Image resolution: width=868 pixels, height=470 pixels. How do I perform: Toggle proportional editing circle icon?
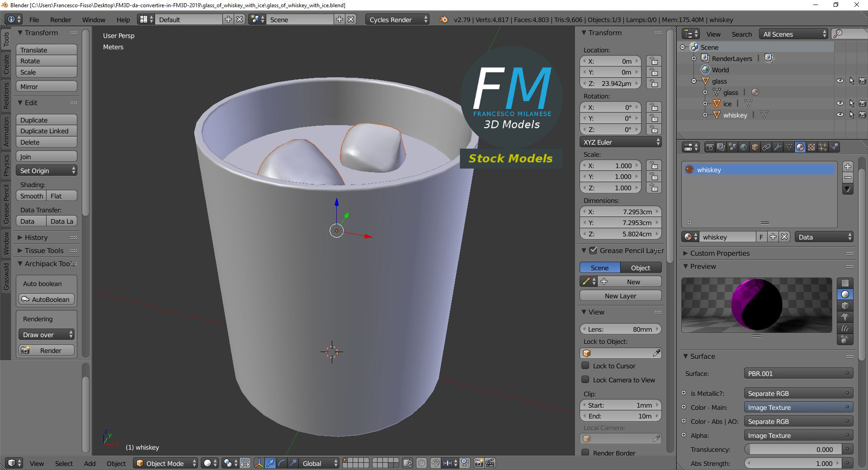pos(422,463)
